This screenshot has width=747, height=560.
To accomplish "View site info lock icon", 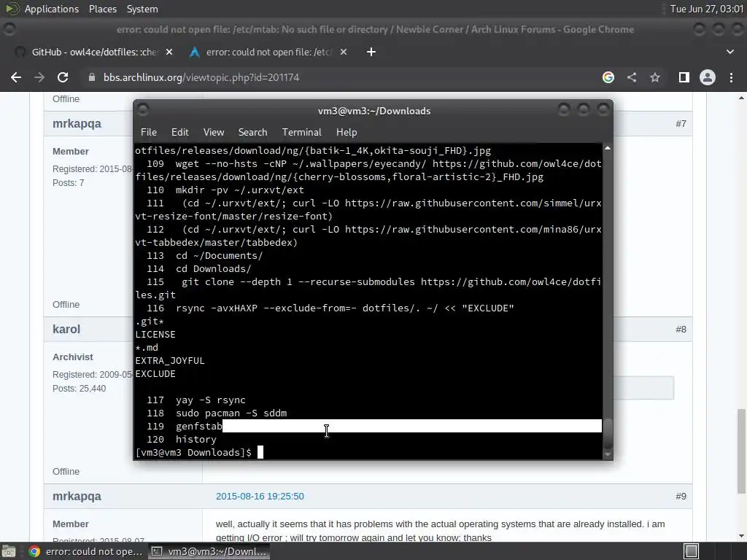I will pos(91,77).
